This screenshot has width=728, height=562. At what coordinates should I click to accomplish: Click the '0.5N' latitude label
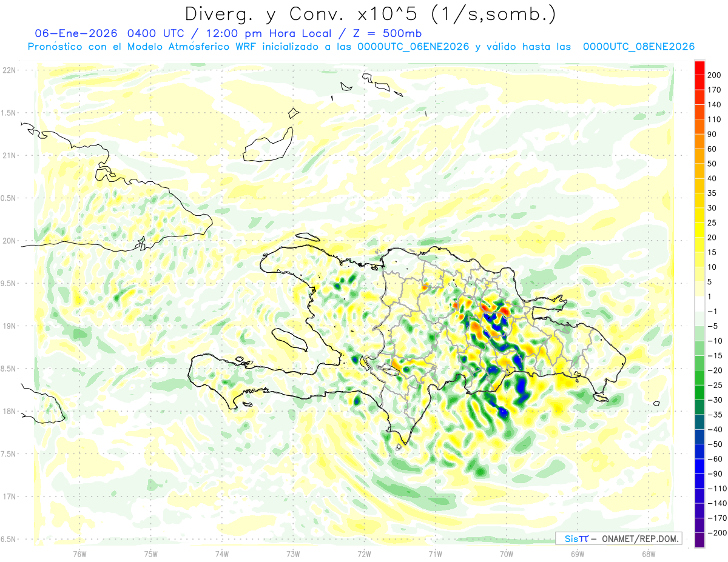[x=9, y=198]
